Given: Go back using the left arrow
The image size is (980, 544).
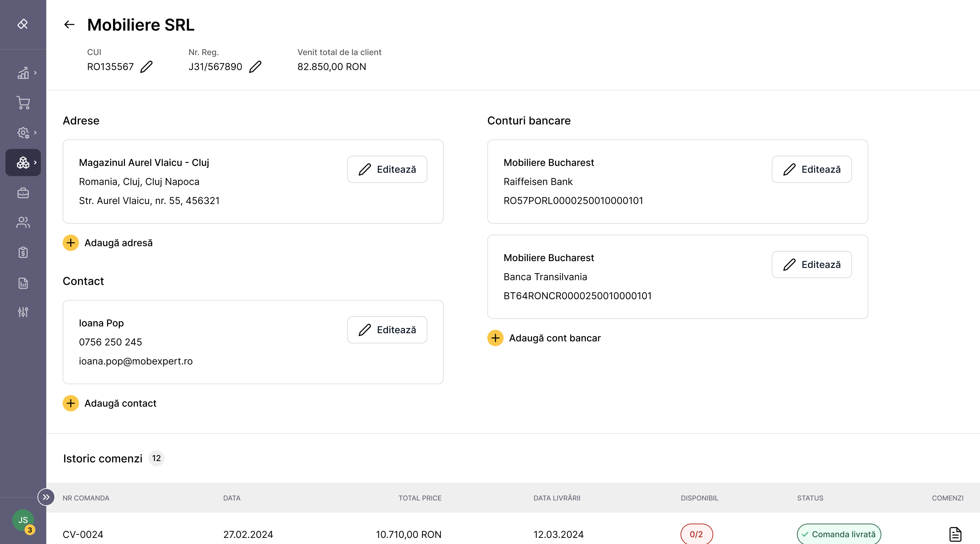Looking at the screenshot, I should click(69, 25).
